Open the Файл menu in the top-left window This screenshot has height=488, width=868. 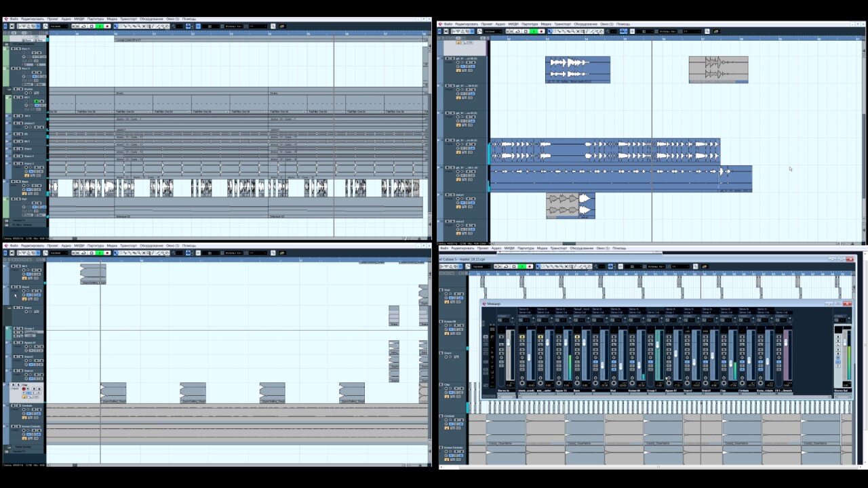[x=14, y=19]
